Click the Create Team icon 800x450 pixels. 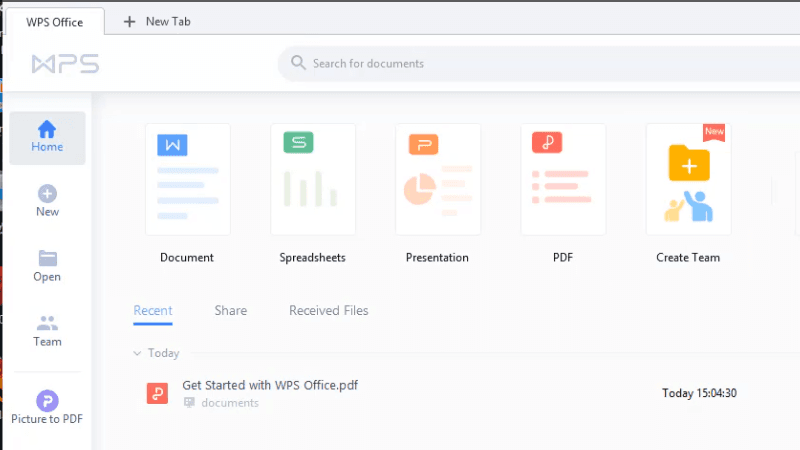pos(688,179)
